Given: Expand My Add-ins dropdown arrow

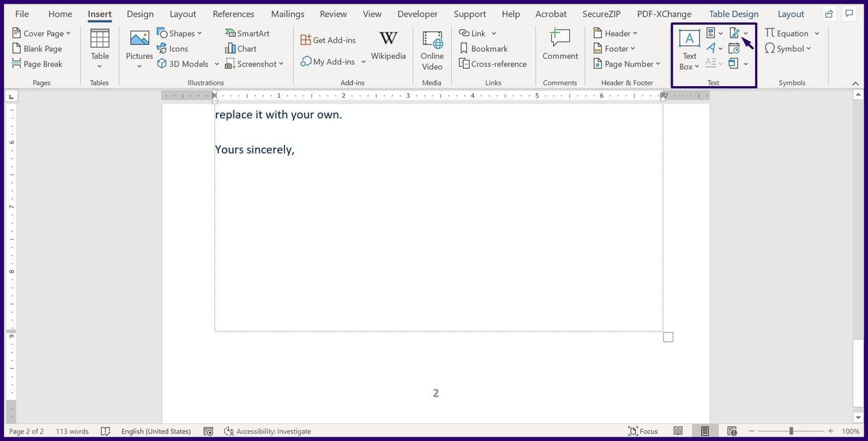Looking at the screenshot, I should pos(364,62).
